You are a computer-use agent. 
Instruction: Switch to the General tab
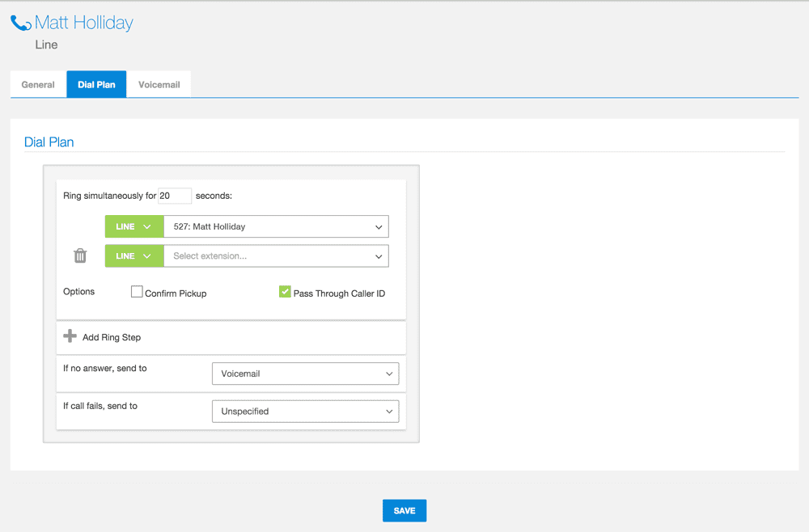(38, 85)
